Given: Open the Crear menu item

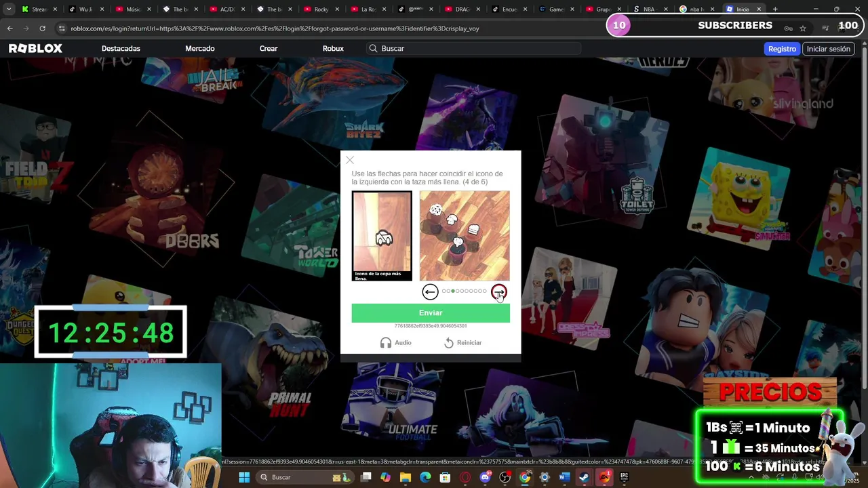Looking at the screenshot, I should click(269, 49).
